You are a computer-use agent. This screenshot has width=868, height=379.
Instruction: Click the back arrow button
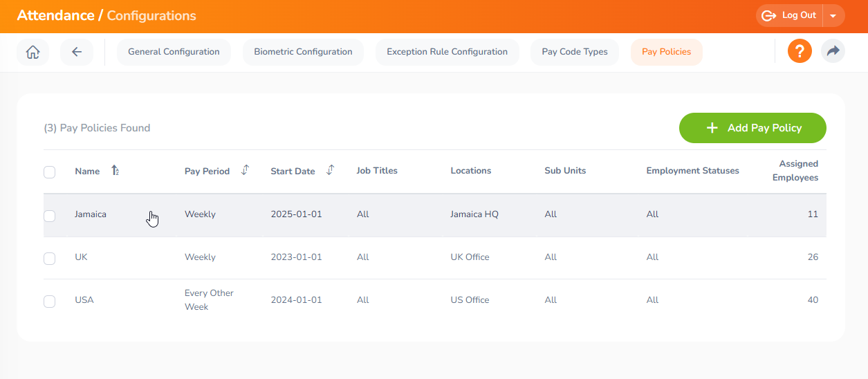point(77,52)
